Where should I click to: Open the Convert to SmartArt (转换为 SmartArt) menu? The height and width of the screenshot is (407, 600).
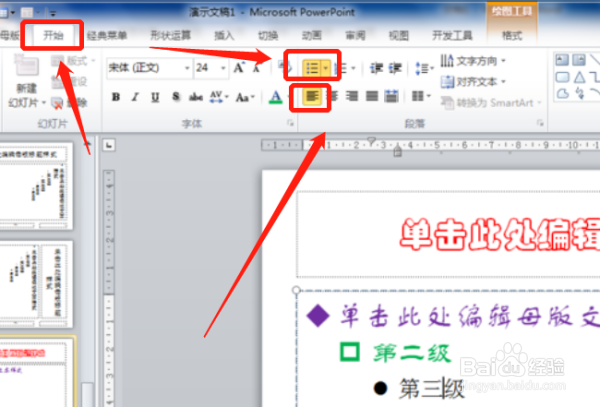pos(491,103)
